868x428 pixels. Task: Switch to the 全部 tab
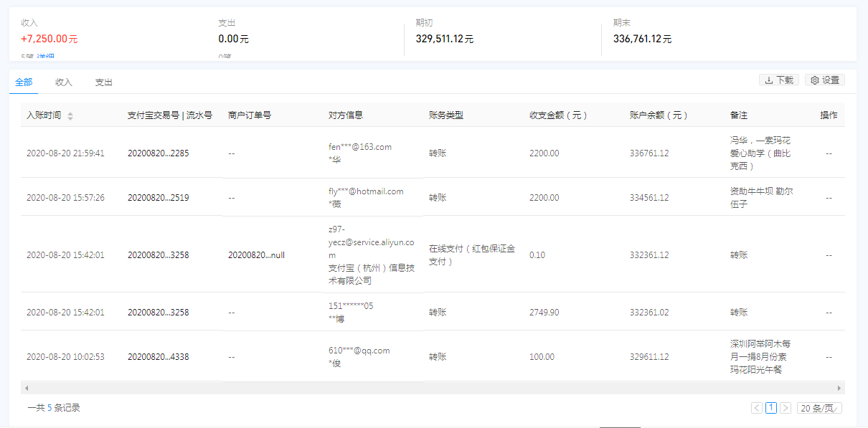point(23,82)
